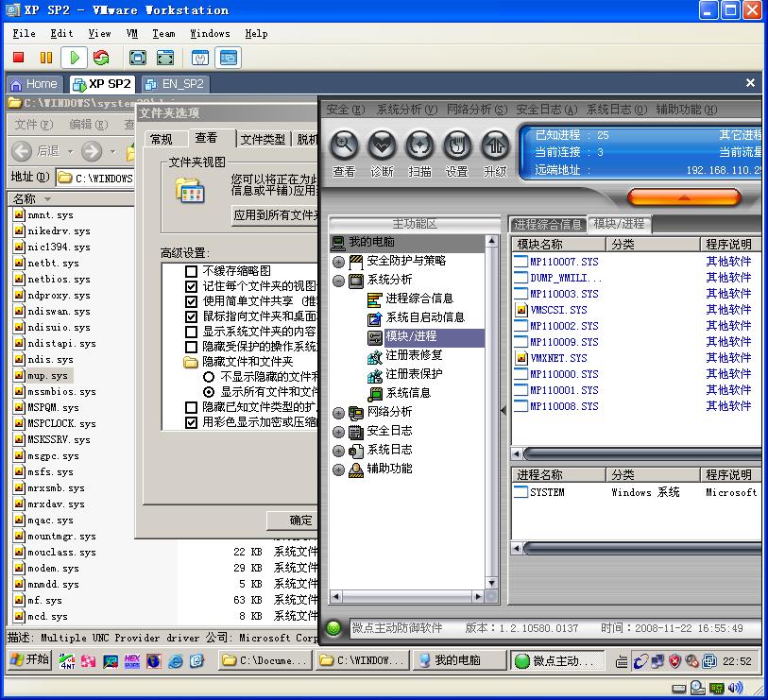The width and height of the screenshot is (768, 700).
Task: Toggle the 用彩色显示加密或压缩 checkbox
Action: point(192,423)
